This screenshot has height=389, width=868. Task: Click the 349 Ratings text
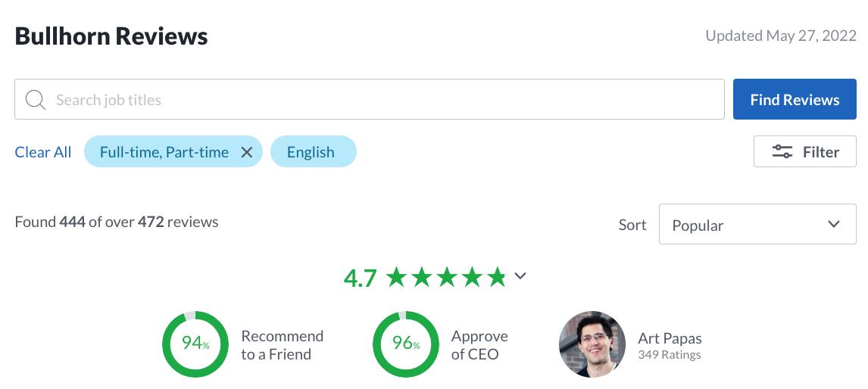pos(670,355)
